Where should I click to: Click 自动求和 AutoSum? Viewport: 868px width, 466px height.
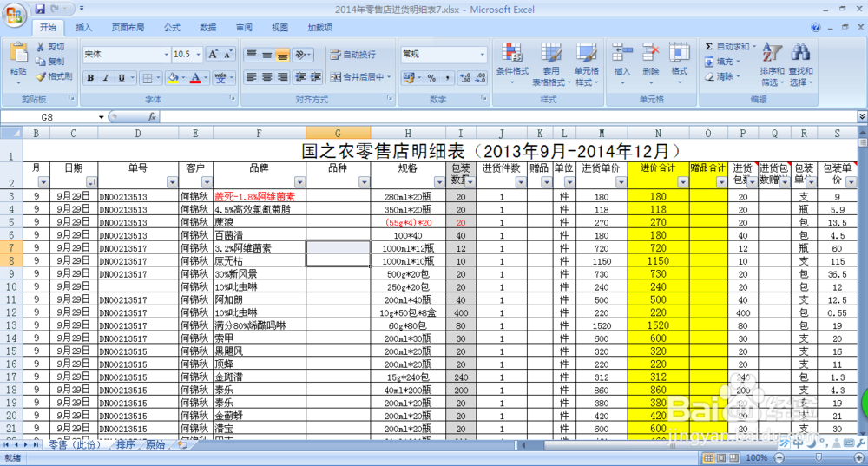(727, 47)
